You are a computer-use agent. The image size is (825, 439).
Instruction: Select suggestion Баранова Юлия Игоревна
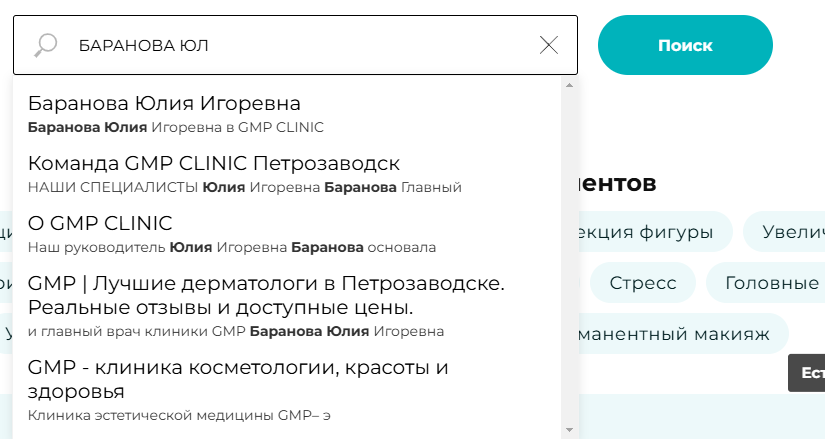pyautogui.click(x=164, y=104)
